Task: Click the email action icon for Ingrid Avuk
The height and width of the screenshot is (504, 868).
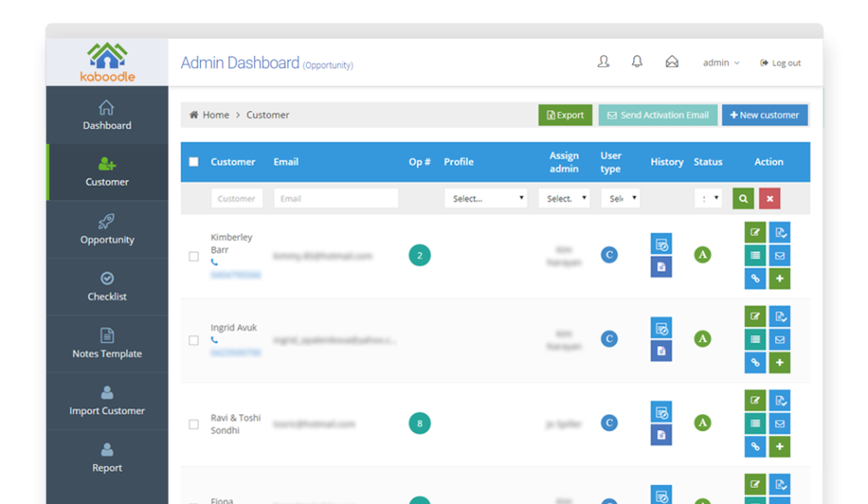Action: coord(780,339)
